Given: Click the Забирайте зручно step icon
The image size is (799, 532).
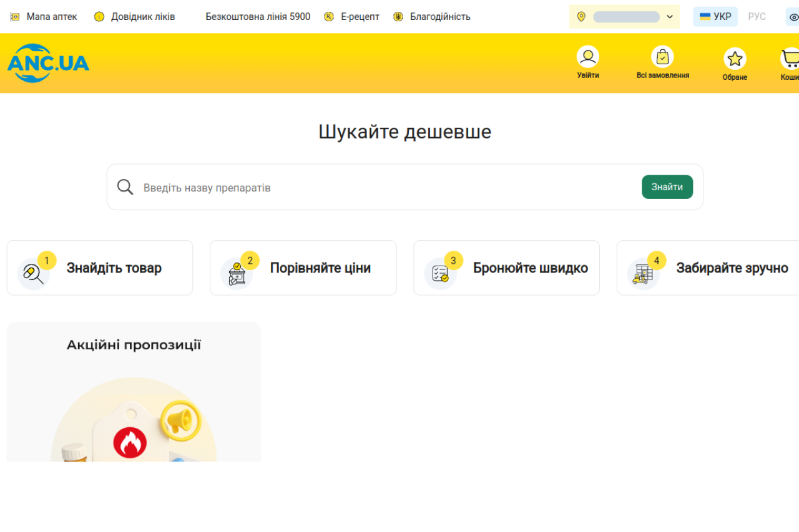Looking at the screenshot, I should pyautogui.click(x=643, y=273).
